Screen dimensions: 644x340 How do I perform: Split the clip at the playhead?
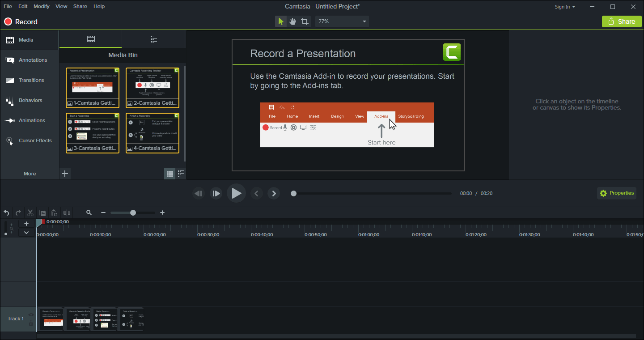tap(67, 213)
